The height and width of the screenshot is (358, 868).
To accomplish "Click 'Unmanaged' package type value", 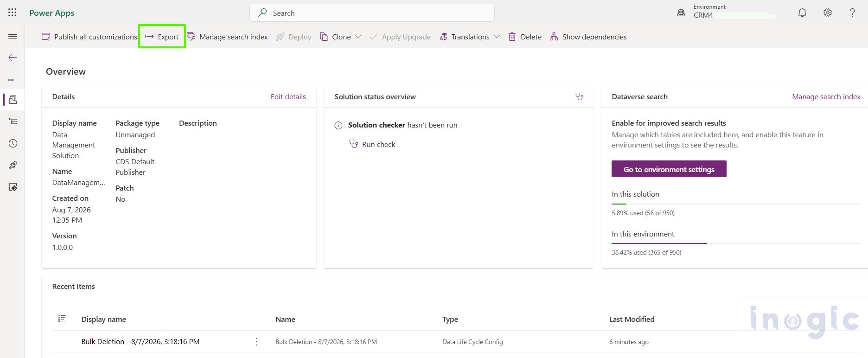I will 135,134.
